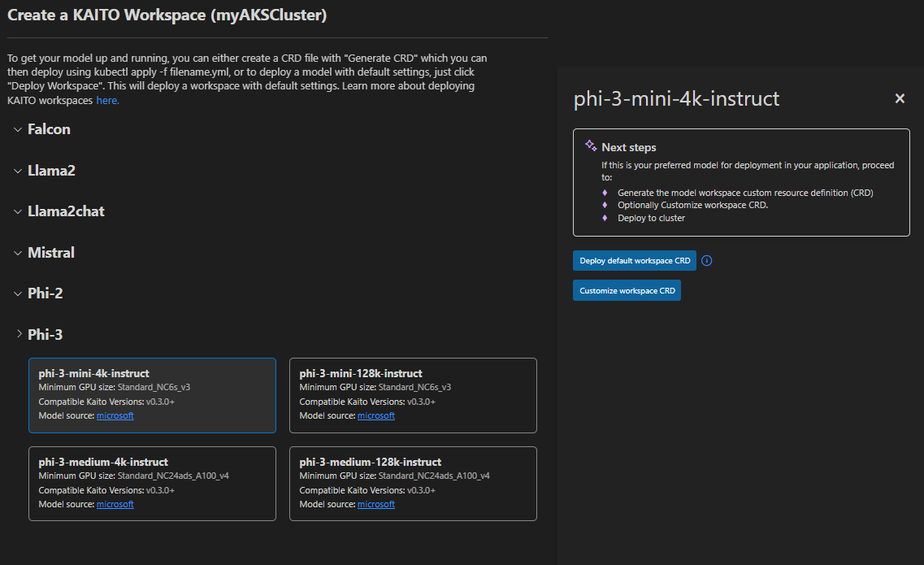Expand the Llama2chat section chevron
924x565 pixels.
point(18,211)
